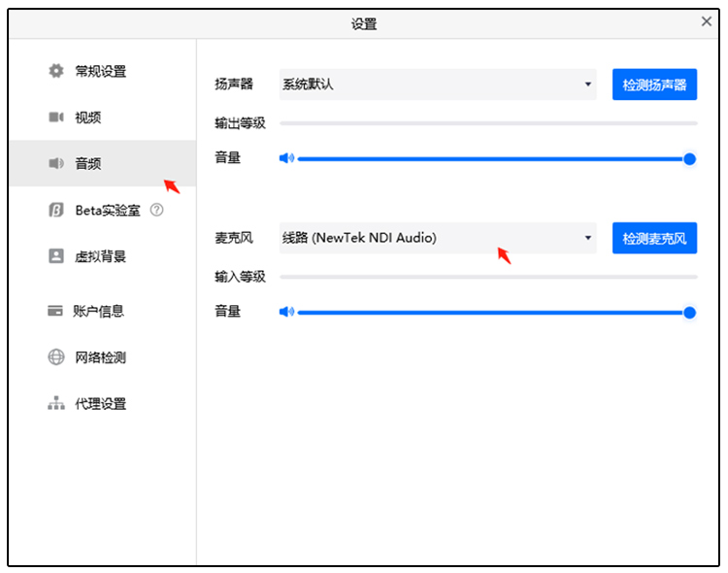
Task: Expand the 麦克风 device dropdown arrow
Action: (587, 238)
